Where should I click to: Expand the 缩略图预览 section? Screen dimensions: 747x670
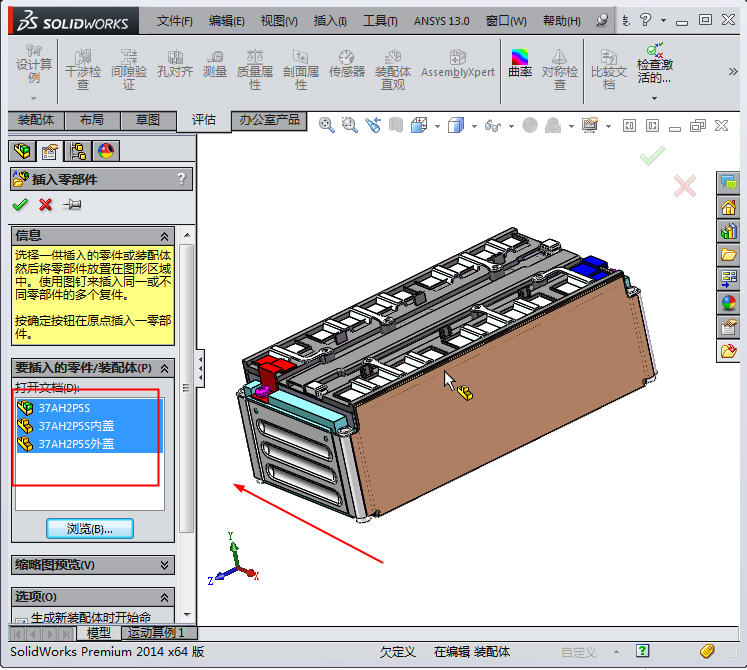click(x=164, y=565)
